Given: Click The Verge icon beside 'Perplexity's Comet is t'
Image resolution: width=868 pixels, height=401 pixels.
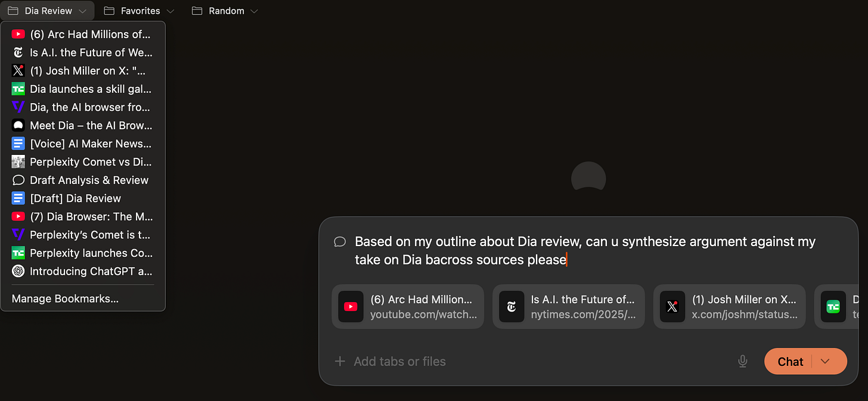Looking at the screenshot, I should click(18, 235).
